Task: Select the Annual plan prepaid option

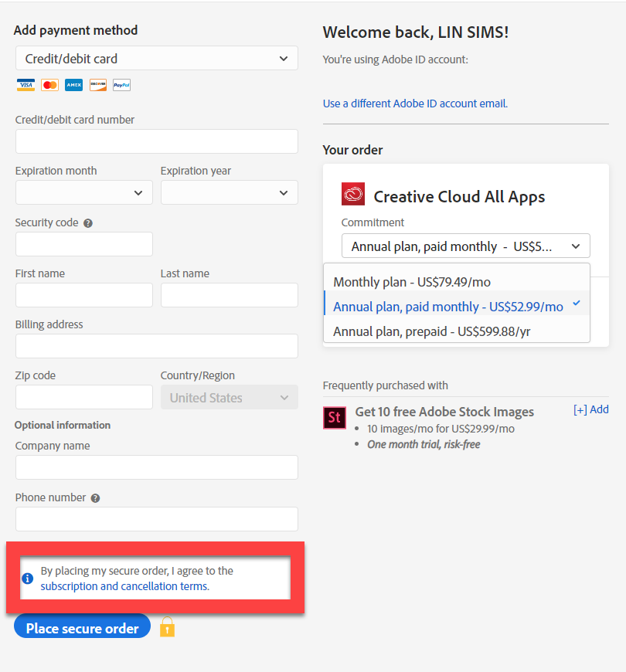Action: coord(421,331)
